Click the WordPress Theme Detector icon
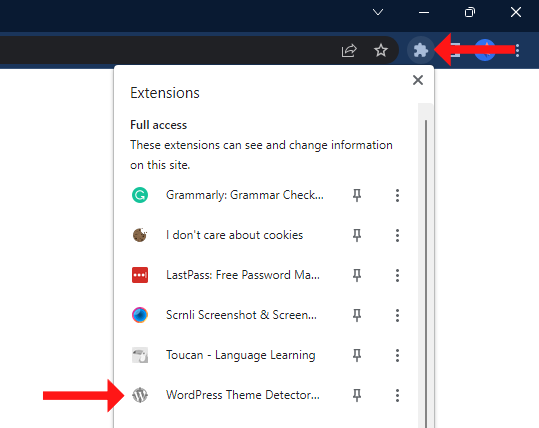The width and height of the screenshot is (539, 428). 140,395
